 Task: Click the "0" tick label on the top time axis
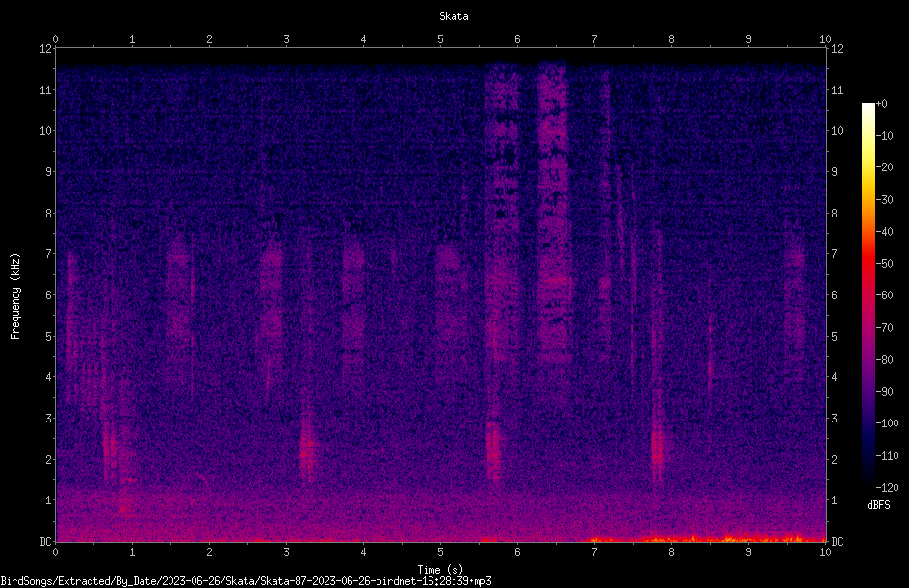click(x=55, y=39)
